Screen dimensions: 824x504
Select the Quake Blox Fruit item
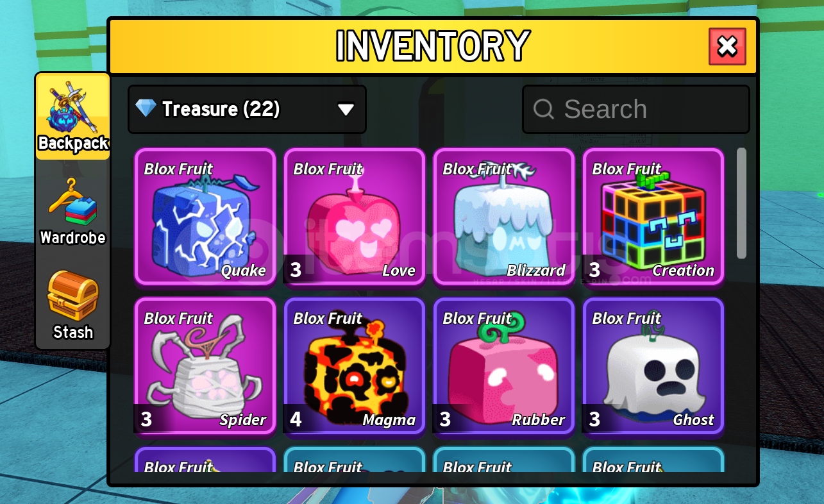click(205, 217)
